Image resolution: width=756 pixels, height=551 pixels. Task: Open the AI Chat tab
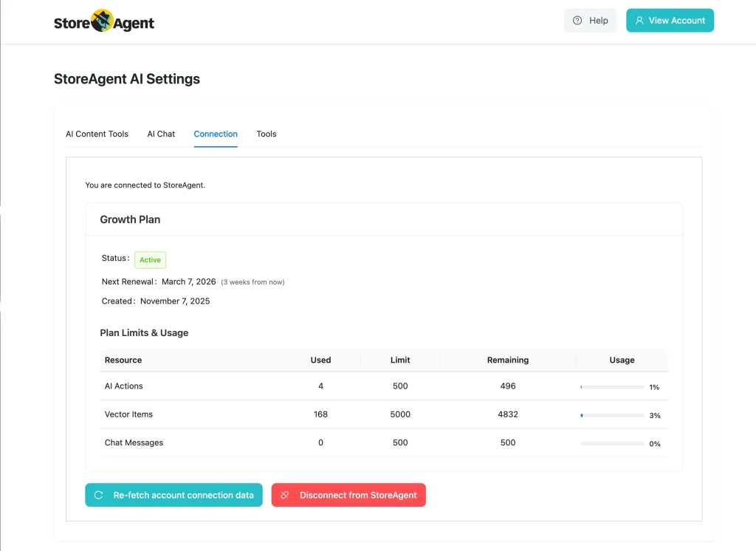coord(161,134)
